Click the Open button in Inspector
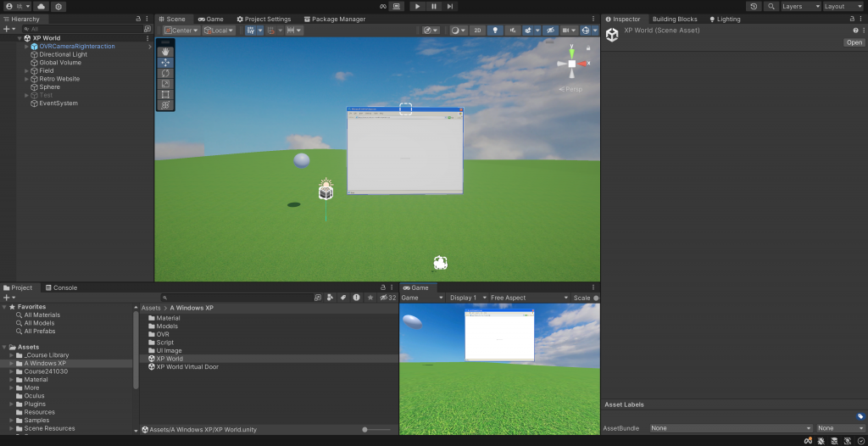The width and height of the screenshot is (868, 446). 854,42
